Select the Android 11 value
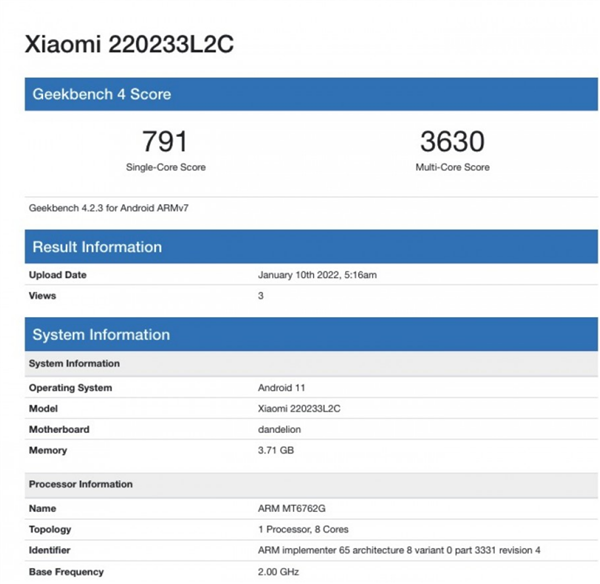 [x=281, y=388]
